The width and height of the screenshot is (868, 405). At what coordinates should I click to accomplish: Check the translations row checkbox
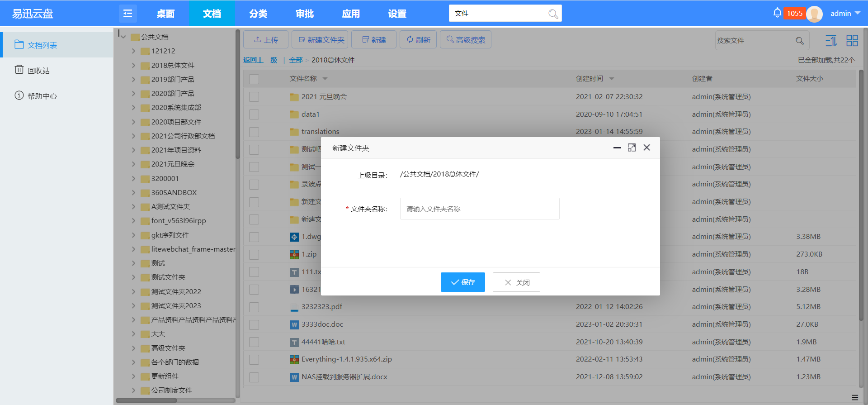coord(254,132)
